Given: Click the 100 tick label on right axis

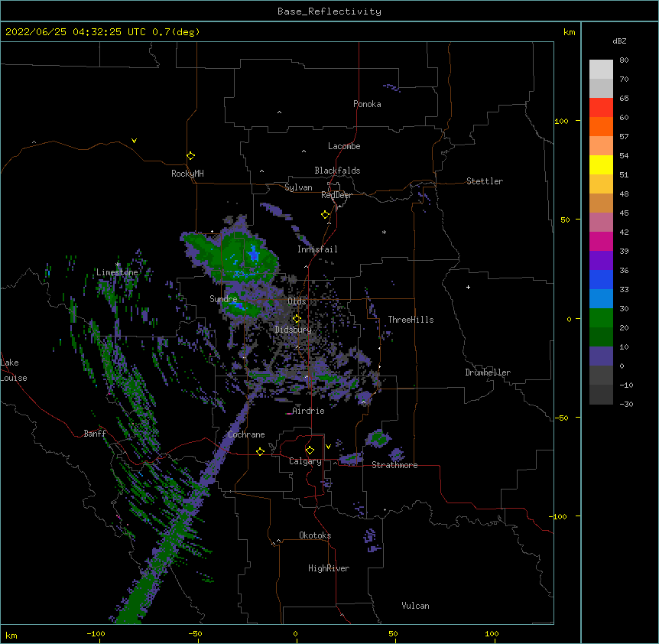Looking at the screenshot, I should point(561,121).
